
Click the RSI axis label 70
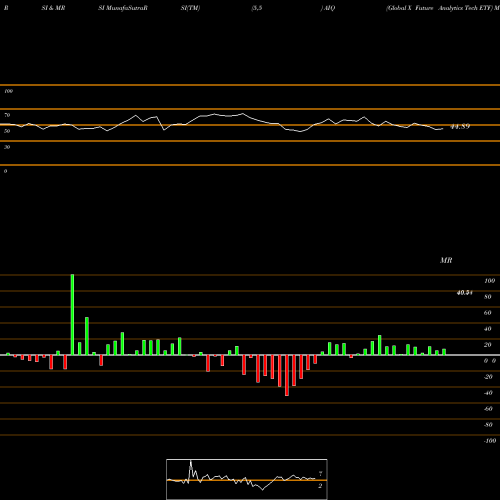click(x=7, y=115)
